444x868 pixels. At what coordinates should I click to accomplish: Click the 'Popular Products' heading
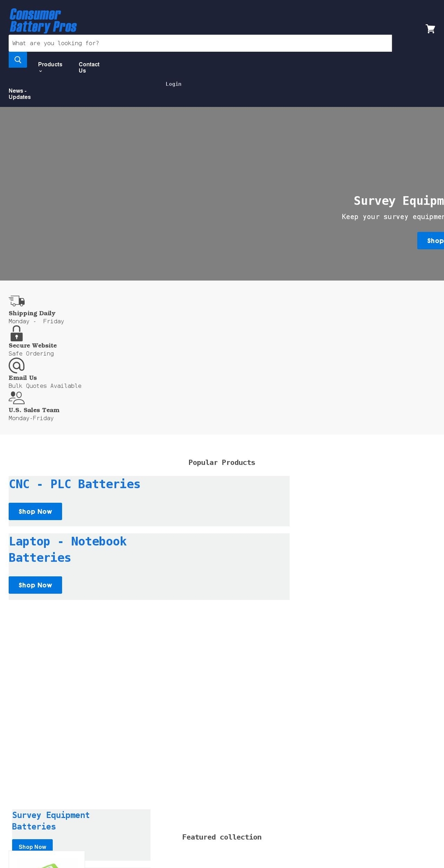click(x=222, y=462)
